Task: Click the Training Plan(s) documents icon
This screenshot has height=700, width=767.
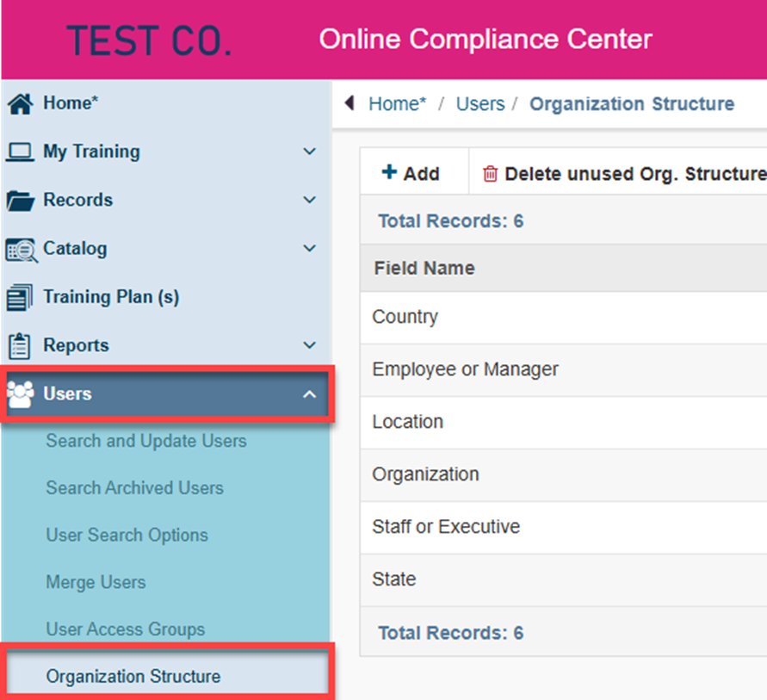Action: coord(20,297)
